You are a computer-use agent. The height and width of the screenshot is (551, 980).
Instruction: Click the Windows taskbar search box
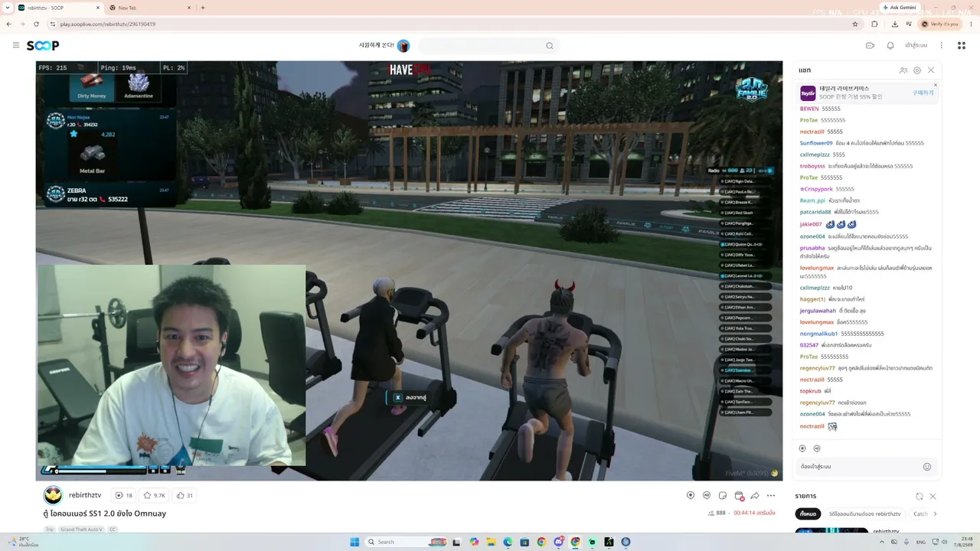(406, 542)
